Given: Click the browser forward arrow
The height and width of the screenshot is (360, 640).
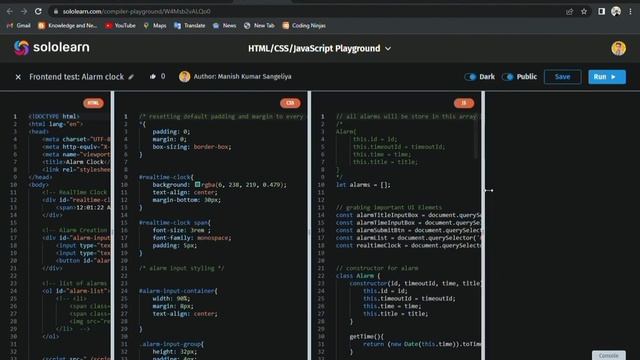Looking at the screenshot, I should coord(24,11).
